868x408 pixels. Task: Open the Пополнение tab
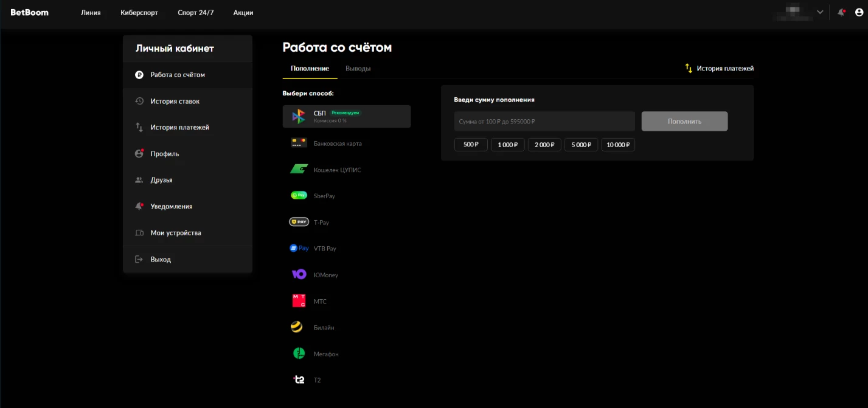pyautogui.click(x=310, y=69)
